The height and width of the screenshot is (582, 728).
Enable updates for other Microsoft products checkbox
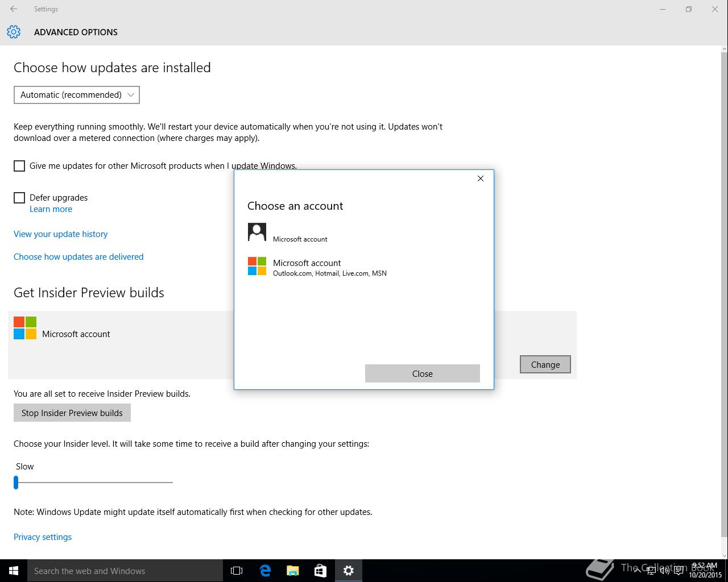point(19,166)
